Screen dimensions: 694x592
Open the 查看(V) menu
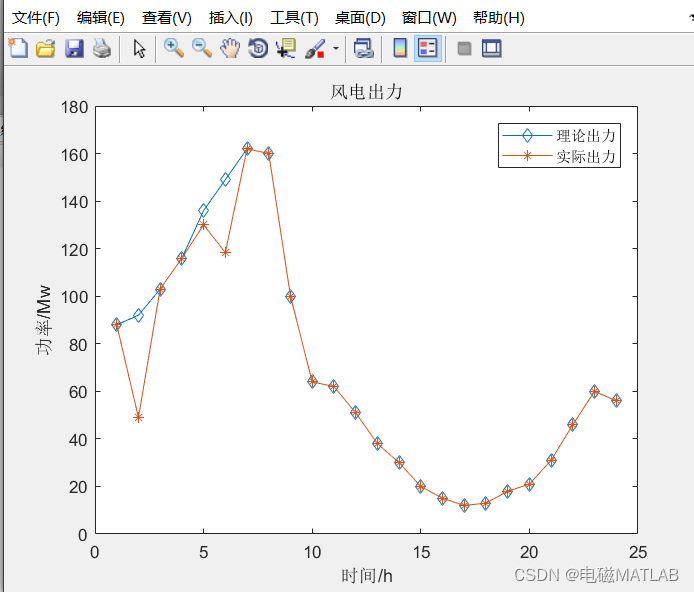pyautogui.click(x=166, y=18)
